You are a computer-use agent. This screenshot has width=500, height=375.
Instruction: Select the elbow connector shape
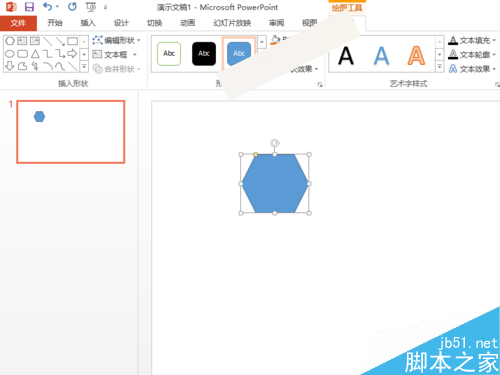pyautogui.click(x=48, y=54)
